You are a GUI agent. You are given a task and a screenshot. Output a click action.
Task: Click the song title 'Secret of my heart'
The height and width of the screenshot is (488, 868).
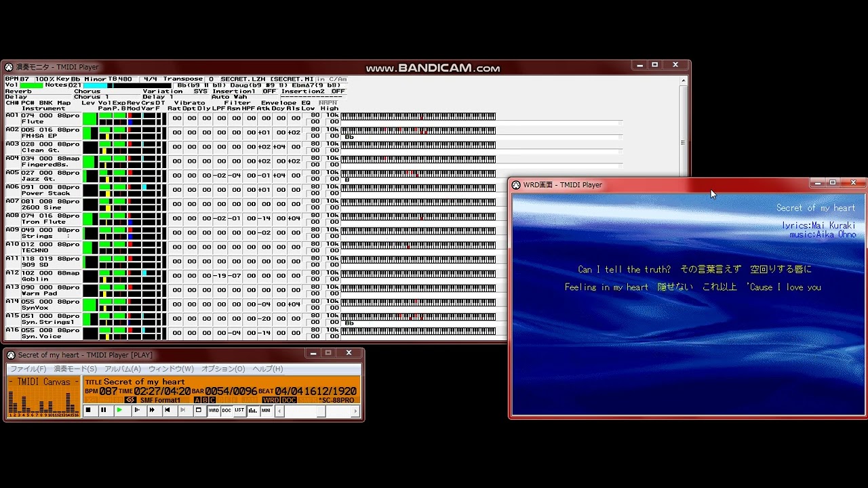(x=144, y=382)
